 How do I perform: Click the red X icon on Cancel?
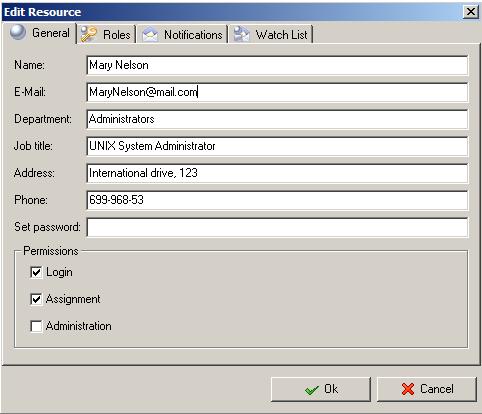point(408,389)
